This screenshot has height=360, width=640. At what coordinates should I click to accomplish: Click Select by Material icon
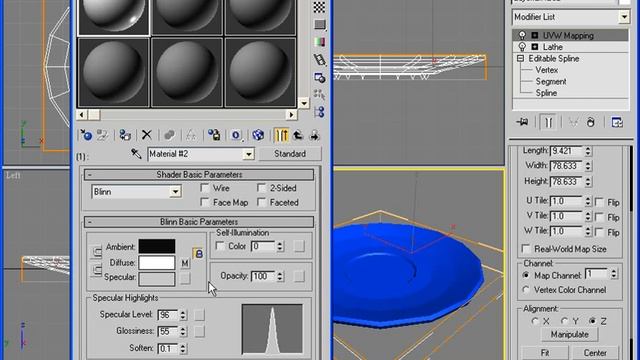click(320, 94)
